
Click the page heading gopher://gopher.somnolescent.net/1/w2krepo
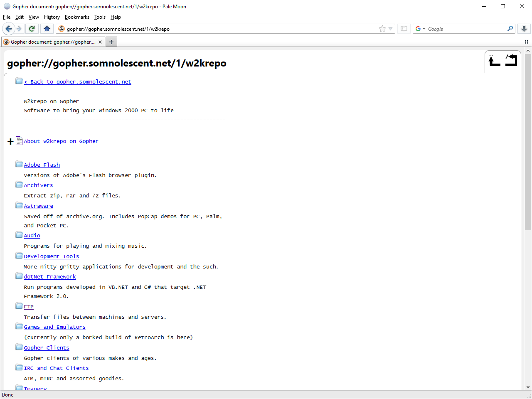[117, 63]
